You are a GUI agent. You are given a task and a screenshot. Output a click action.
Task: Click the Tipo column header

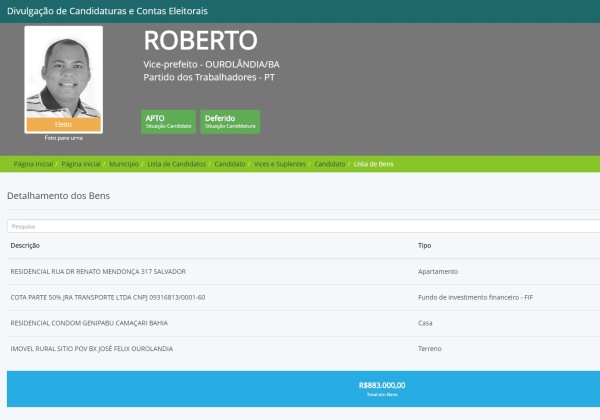click(x=425, y=246)
